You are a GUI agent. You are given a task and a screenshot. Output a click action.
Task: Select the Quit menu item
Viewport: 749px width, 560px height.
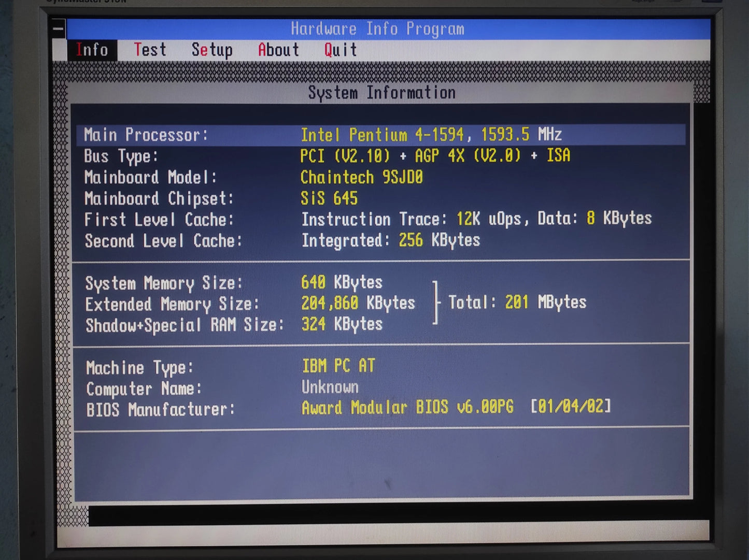click(x=341, y=50)
